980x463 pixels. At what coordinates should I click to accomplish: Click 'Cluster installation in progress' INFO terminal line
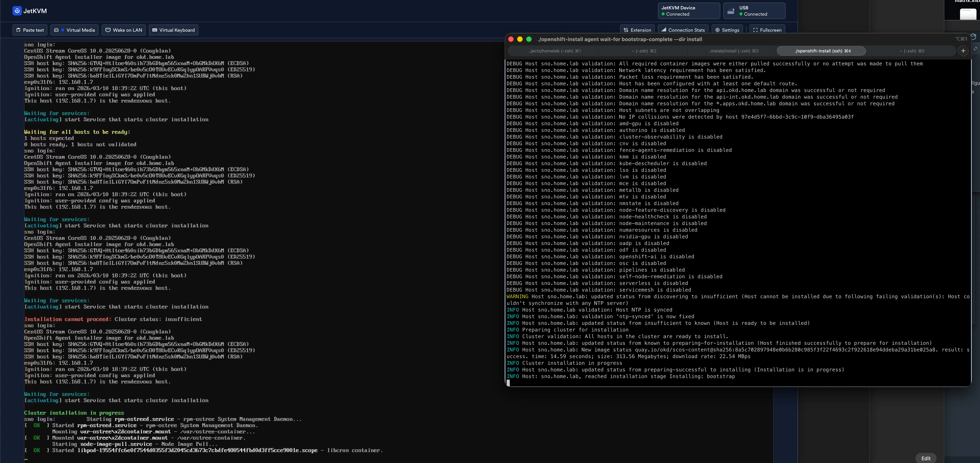coord(564,363)
